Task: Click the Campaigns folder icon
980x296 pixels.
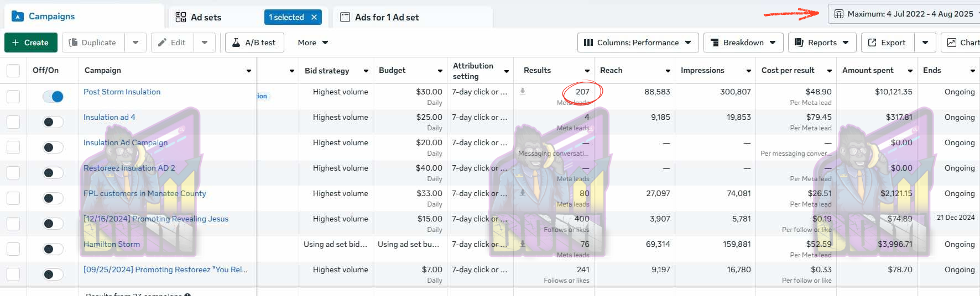Action: pyautogui.click(x=18, y=17)
